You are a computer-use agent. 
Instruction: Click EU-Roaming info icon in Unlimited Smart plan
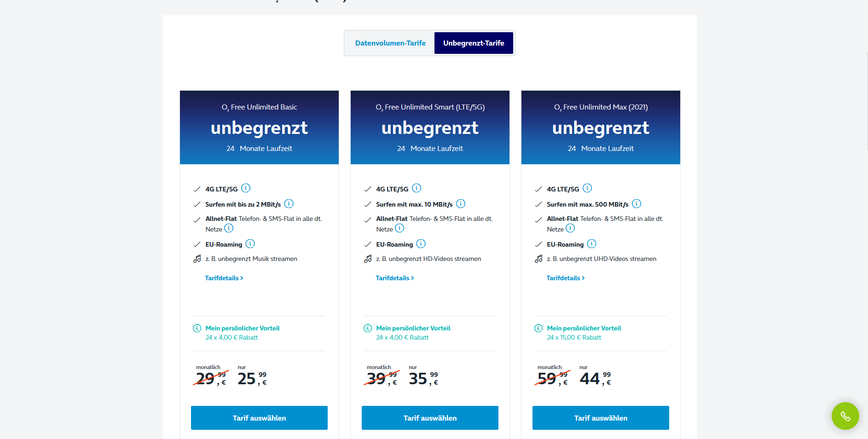point(421,243)
